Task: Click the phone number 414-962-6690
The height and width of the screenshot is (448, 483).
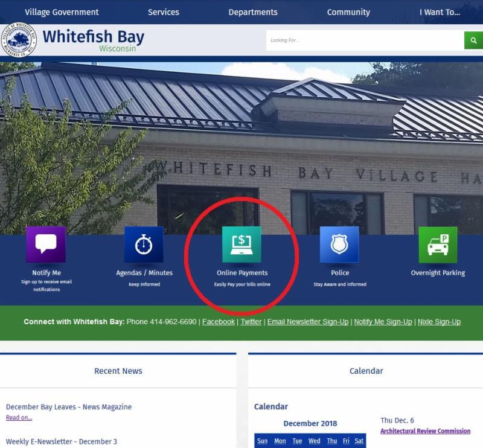Action: click(173, 322)
